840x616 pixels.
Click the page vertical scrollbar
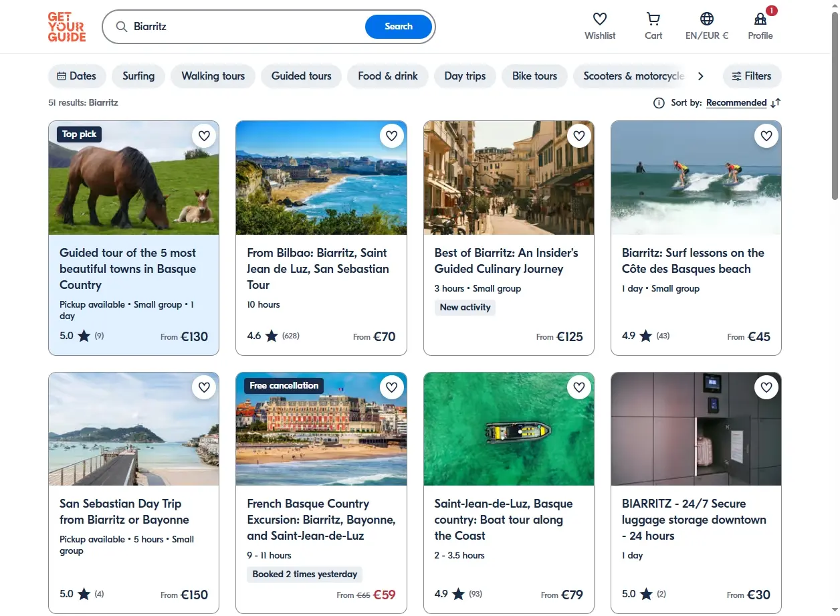(x=835, y=107)
